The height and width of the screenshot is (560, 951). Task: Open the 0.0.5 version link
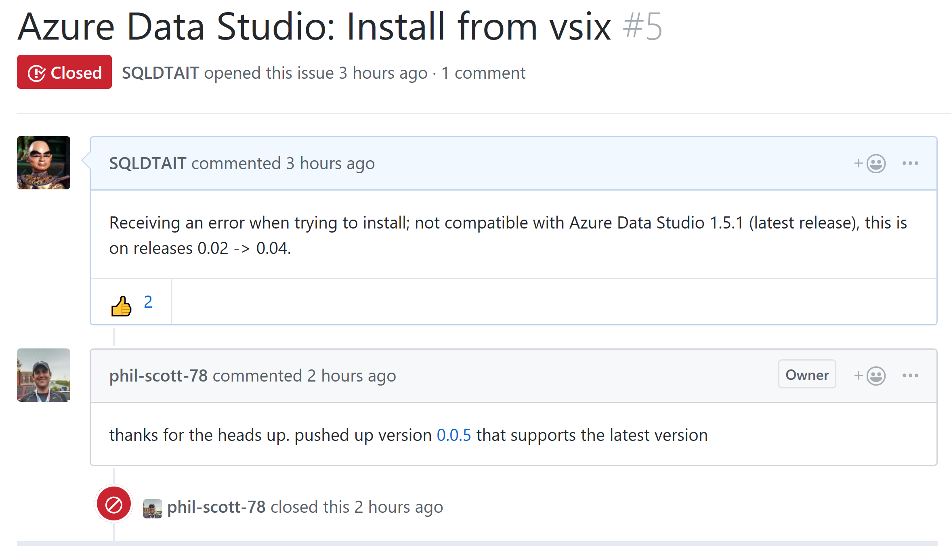click(x=453, y=435)
